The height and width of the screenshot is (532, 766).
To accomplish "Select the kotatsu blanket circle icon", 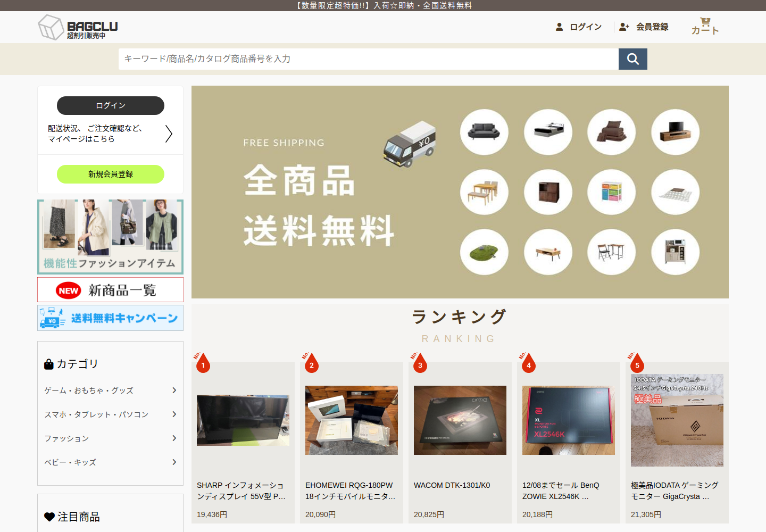I will 675,192.
